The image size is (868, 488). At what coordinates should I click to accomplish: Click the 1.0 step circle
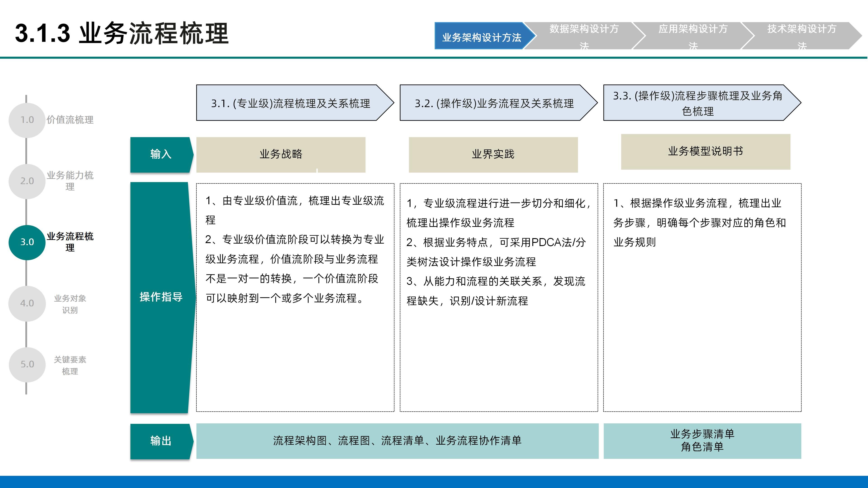[x=27, y=120]
